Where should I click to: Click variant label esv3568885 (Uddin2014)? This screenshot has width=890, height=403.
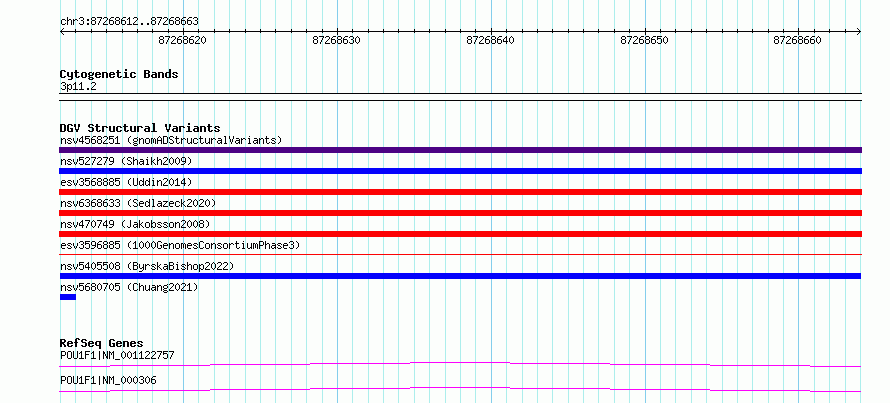pos(126,182)
